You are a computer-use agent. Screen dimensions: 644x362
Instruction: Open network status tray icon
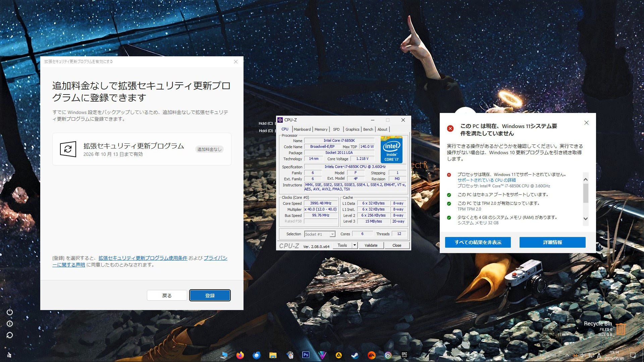[591, 355]
